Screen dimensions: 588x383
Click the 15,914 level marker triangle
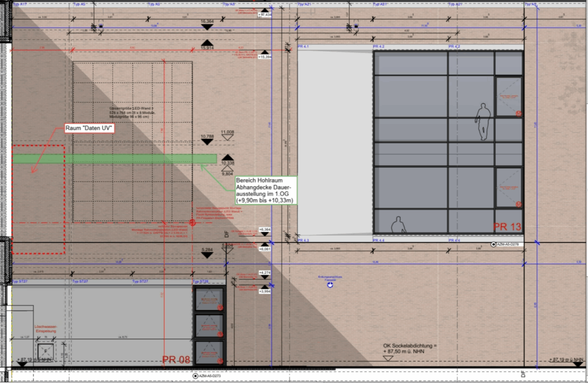pyautogui.click(x=207, y=44)
